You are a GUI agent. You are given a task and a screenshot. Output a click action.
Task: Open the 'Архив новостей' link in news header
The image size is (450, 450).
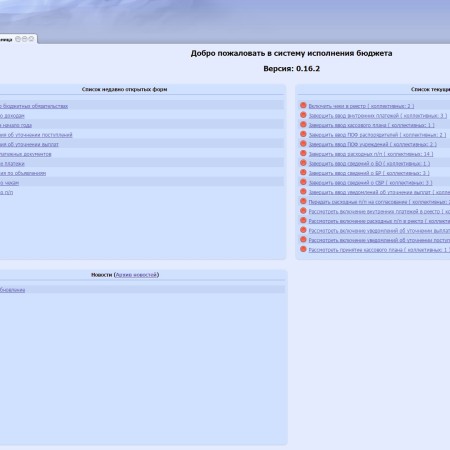point(136,275)
